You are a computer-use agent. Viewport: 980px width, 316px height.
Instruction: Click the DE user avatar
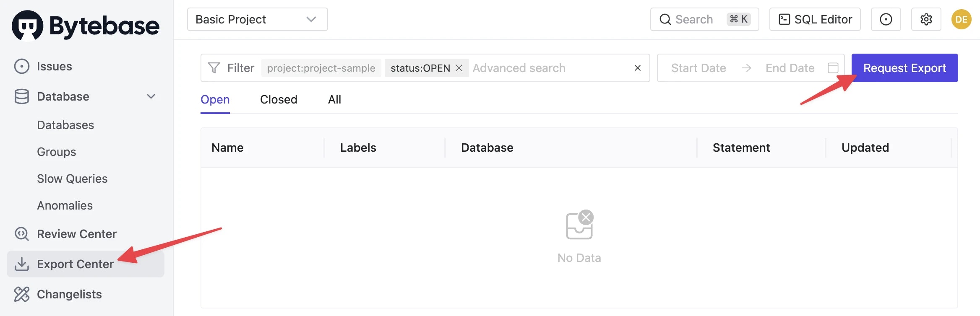pos(962,19)
